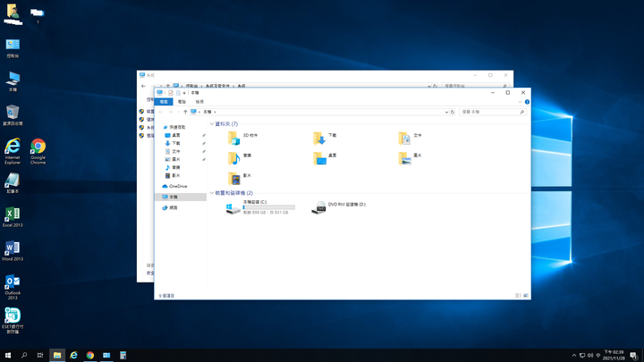The image size is (644, 362).
Task: Select the DVD RW drive (D:)
Action: pos(339,207)
